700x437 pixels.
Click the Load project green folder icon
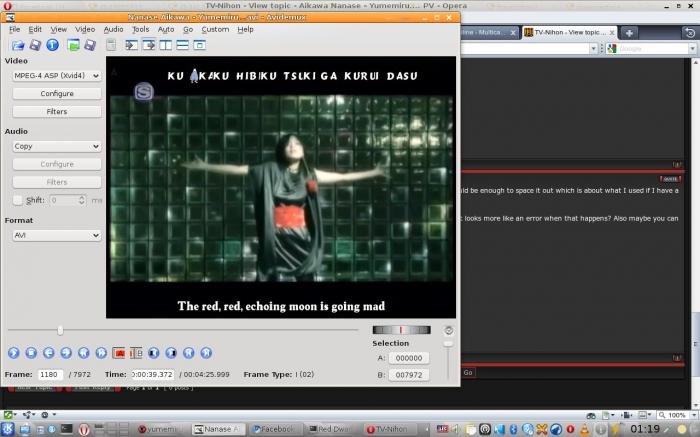[x=73, y=45]
